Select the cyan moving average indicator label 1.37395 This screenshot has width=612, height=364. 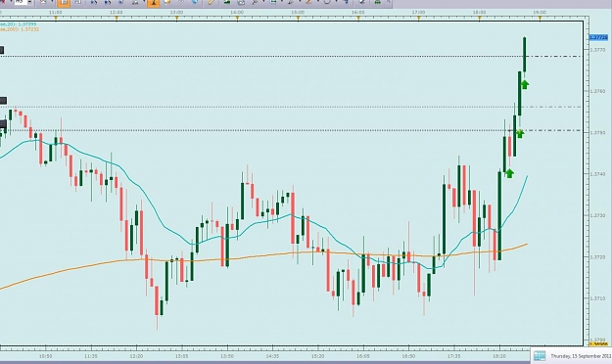(x=18, y=24)
